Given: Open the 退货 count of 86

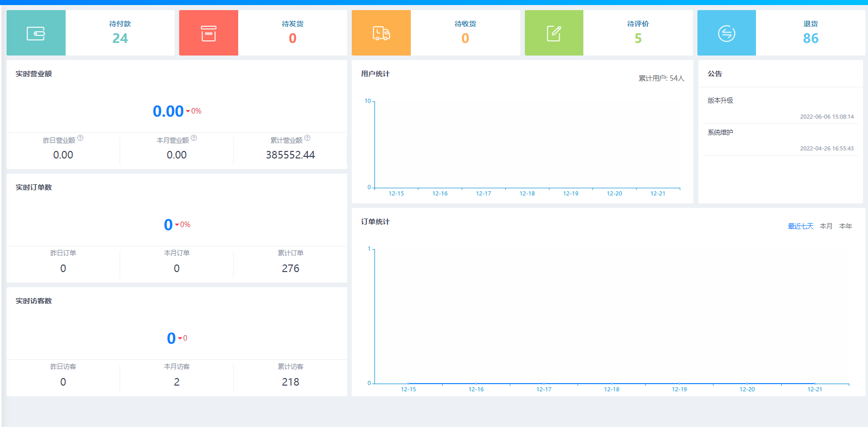Looking at the screenshot, I should (x=810, y=38).
